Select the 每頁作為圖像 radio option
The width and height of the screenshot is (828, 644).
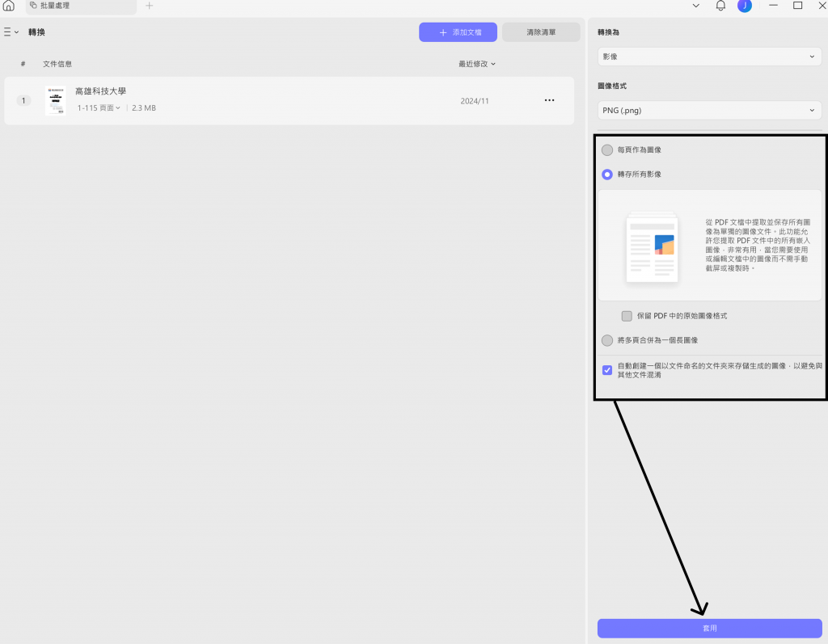pyautogui.click(x=607, y=150)
